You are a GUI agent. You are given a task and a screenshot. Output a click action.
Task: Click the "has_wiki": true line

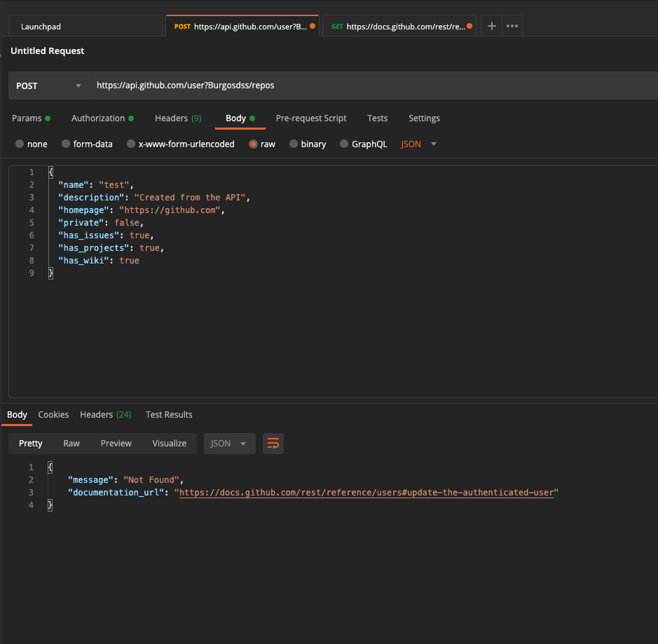[x=99, y=261]
